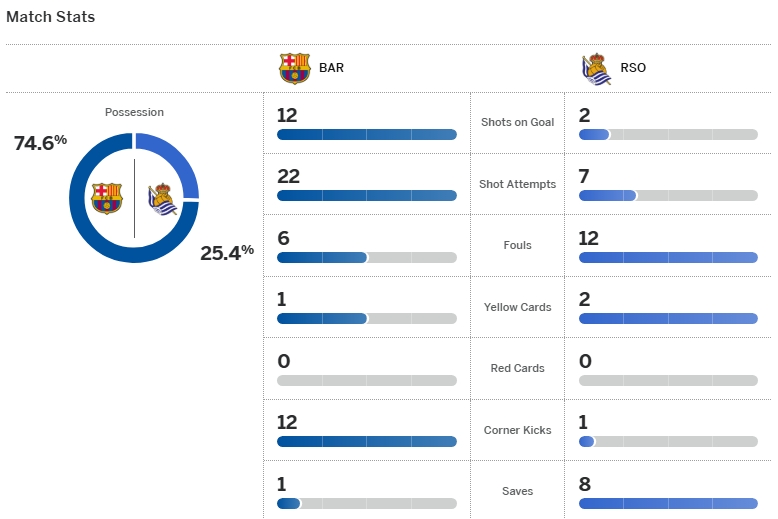The image size is (778, 519).
Task: Click Barcelona's Saves bar
Action: [366, 503]
